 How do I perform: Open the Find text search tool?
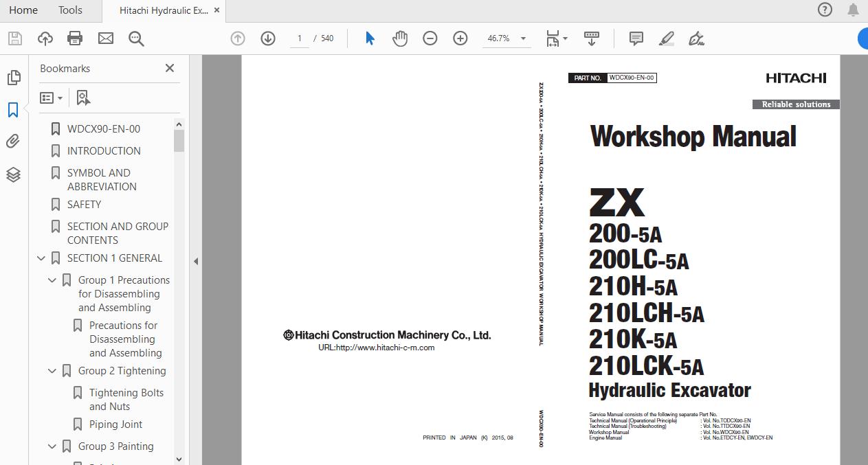pyautogui.click(x=136, y=38)
